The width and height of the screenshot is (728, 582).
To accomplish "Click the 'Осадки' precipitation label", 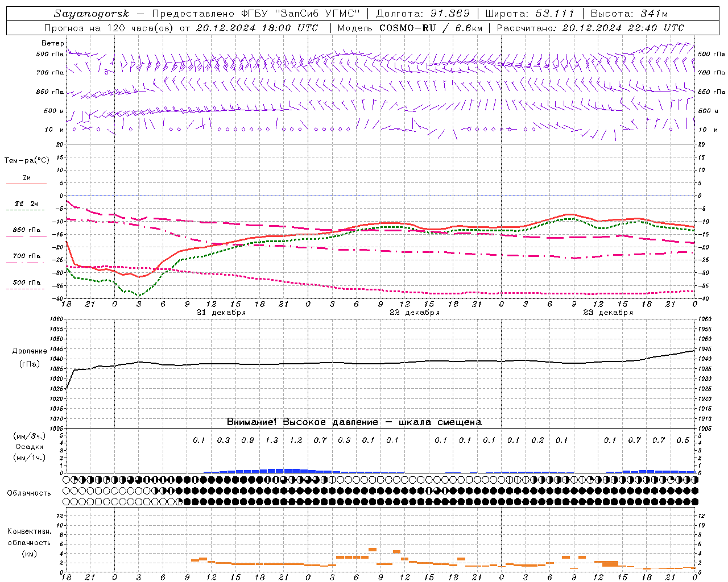I will pos(29,447).
